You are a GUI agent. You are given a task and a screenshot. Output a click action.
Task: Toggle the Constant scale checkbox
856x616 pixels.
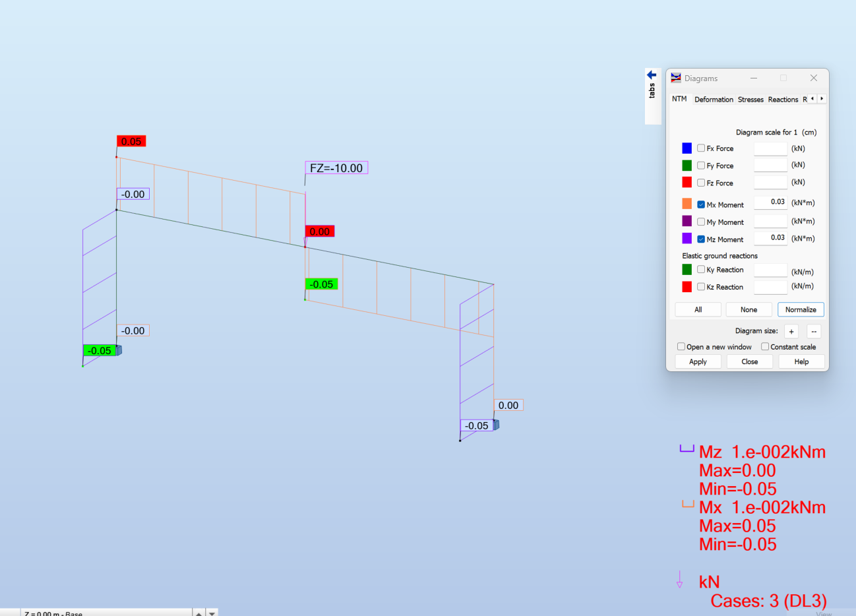765,346
